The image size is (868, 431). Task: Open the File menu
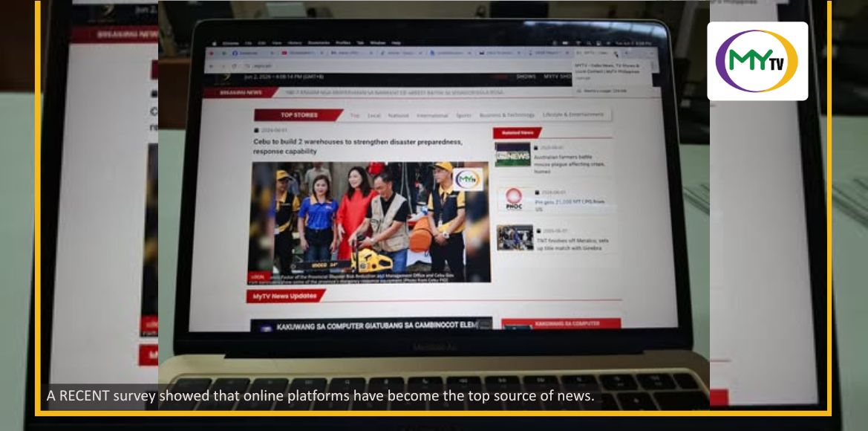coord(249,43)
